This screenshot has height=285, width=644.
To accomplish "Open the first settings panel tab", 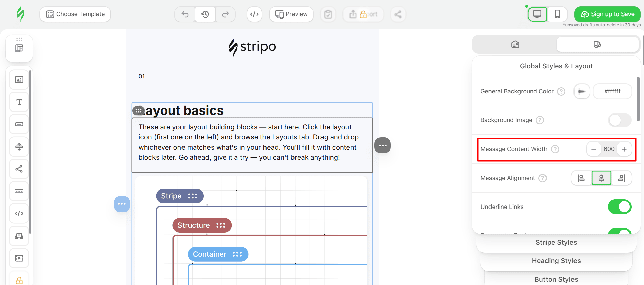I will point(515,44).
